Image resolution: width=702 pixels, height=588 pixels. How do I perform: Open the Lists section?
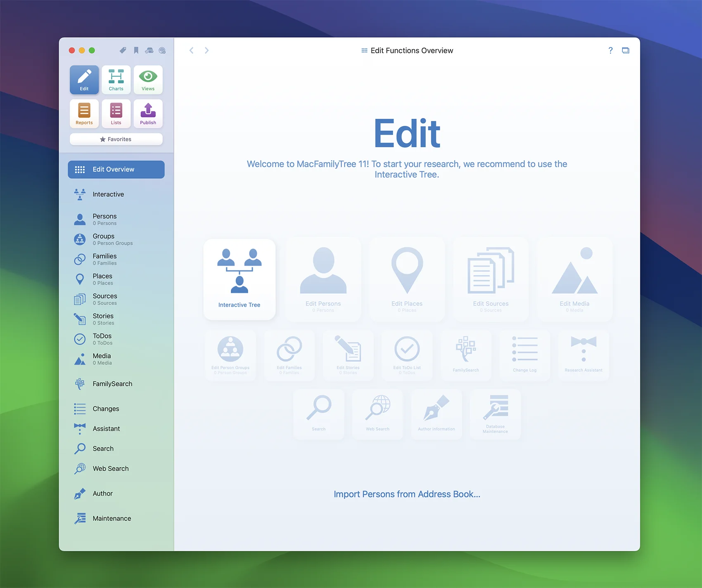point(116,113)
